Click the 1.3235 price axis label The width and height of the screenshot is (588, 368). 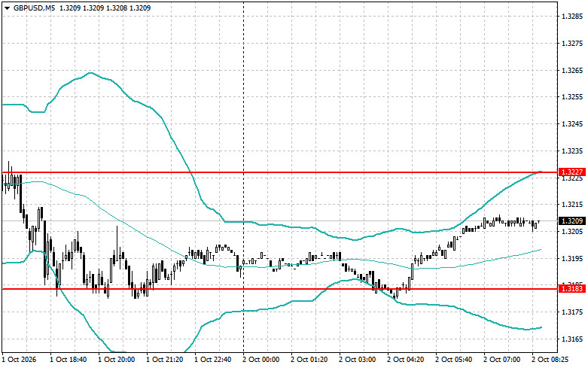tap(572, 151)
